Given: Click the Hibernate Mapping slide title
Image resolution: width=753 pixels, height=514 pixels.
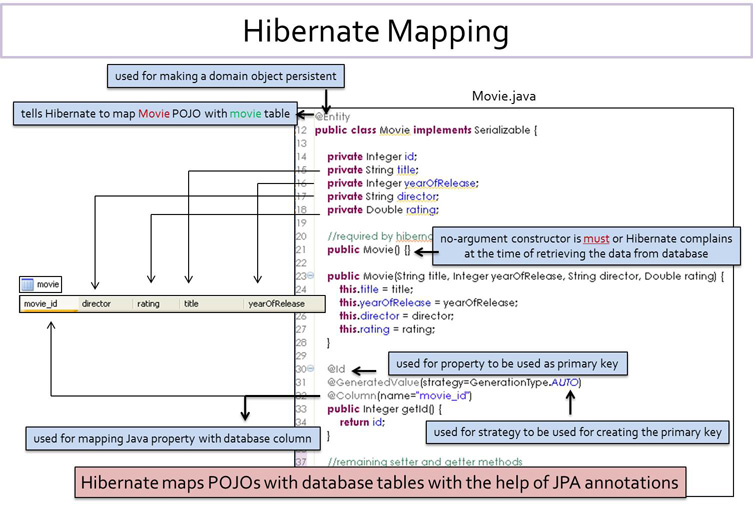Looking at the screenshot, I should [x=375, y=31].
